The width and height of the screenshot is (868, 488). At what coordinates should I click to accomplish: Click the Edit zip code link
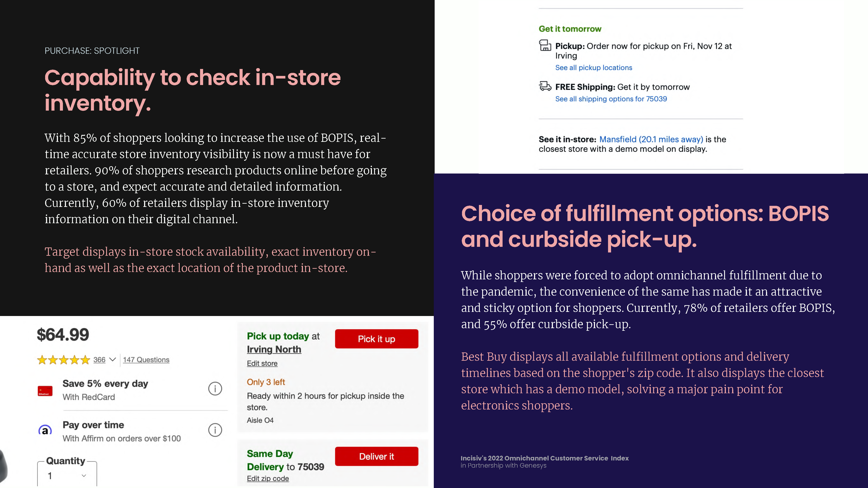click(268, 479)
